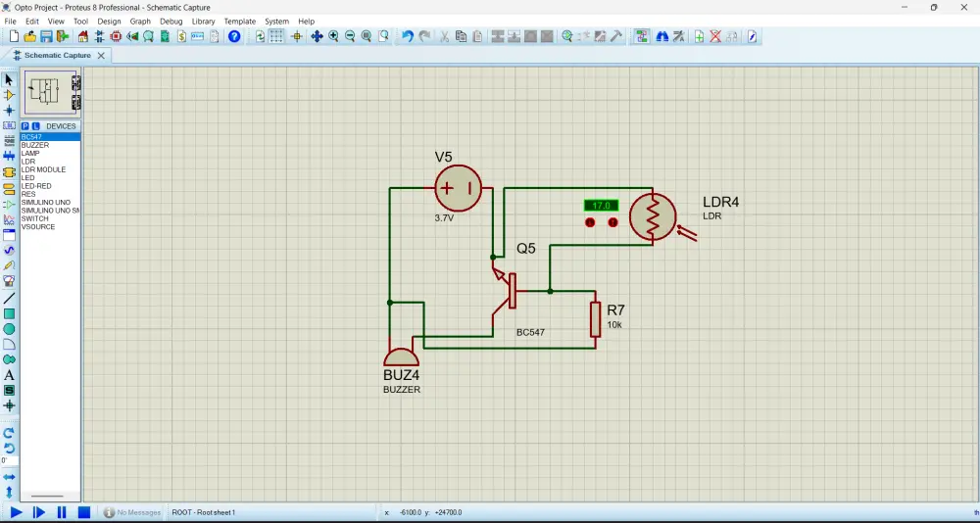Pick parts from libraries magnifier icon
Image resolution: width=980 pixels, height=523 pixels.
(x=566, y=36)
